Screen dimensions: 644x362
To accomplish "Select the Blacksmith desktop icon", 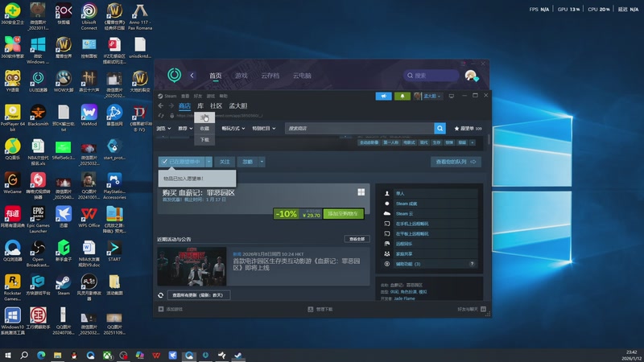I will point(38,115).
